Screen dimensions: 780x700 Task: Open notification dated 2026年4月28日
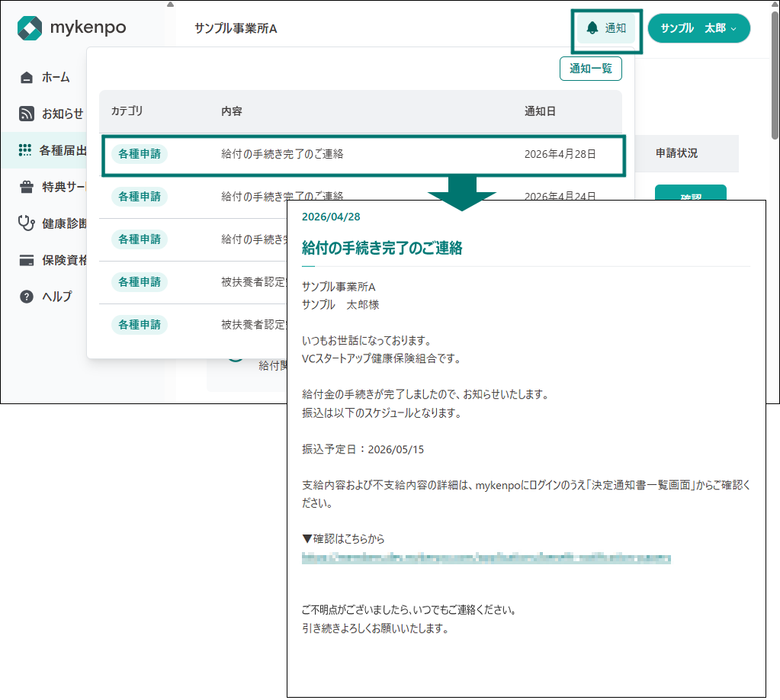pyautogui.click(x=364, y=155)
